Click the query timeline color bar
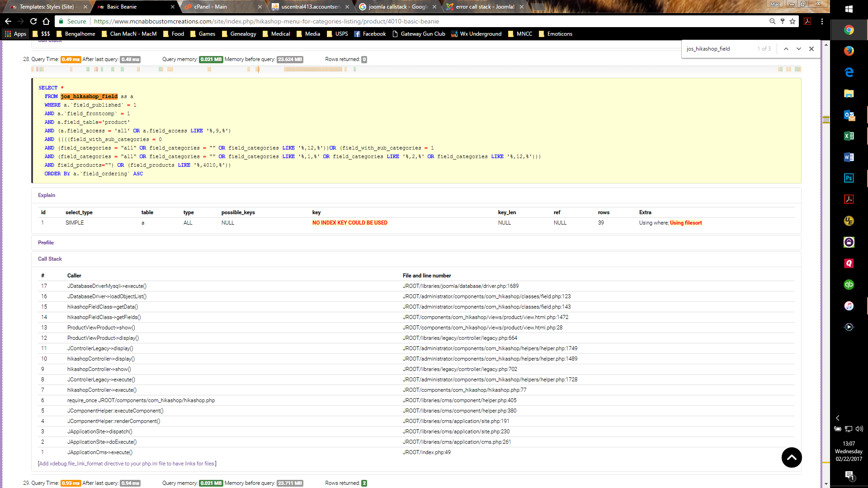 click(x=312, y=69)
